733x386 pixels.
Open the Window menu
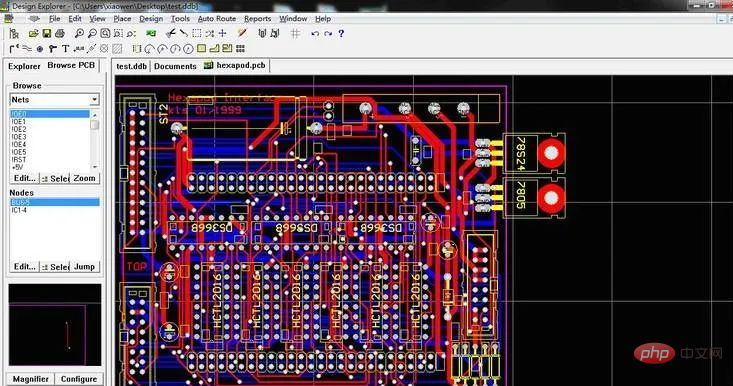tap(293, 19)
